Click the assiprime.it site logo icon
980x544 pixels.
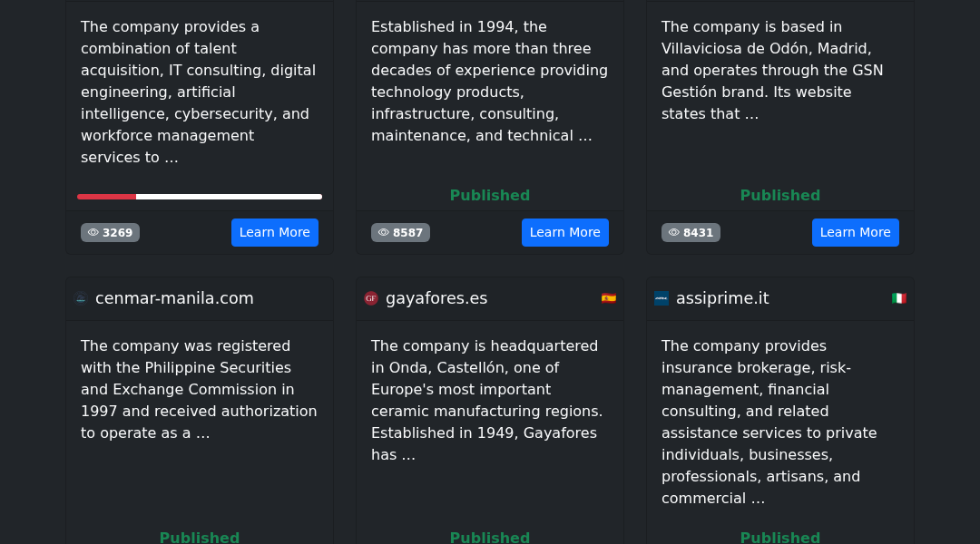661,298
